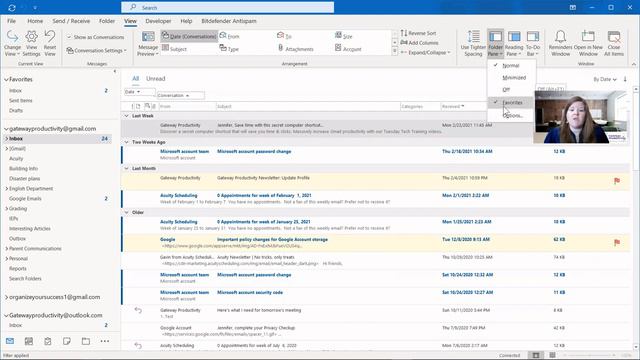Arrange messages by Type

pos(229,49)
